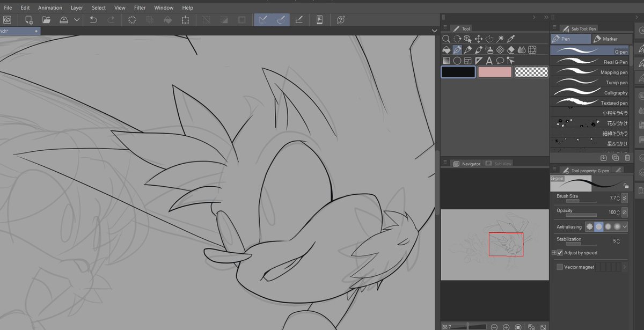The image size is (644, 330).
Task: Choose the black main color swatch
Action: point(458,72)
